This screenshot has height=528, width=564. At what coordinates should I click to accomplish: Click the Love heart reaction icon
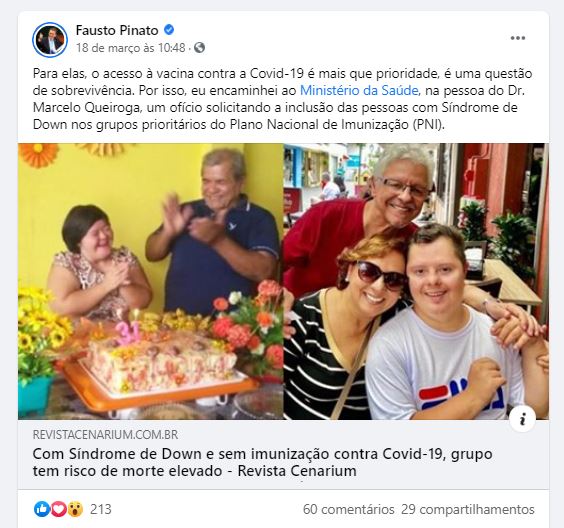(x=59, y=509)
